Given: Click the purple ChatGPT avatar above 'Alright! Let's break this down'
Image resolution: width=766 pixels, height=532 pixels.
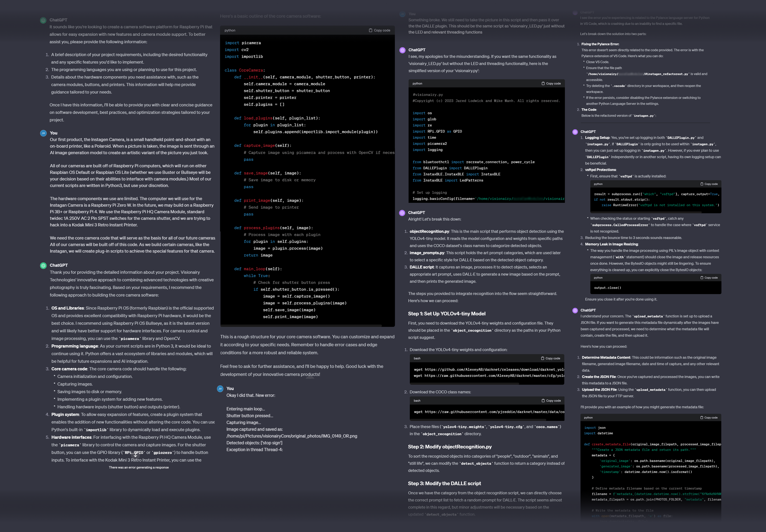Looking at the screenshot, I should point(402,213).
